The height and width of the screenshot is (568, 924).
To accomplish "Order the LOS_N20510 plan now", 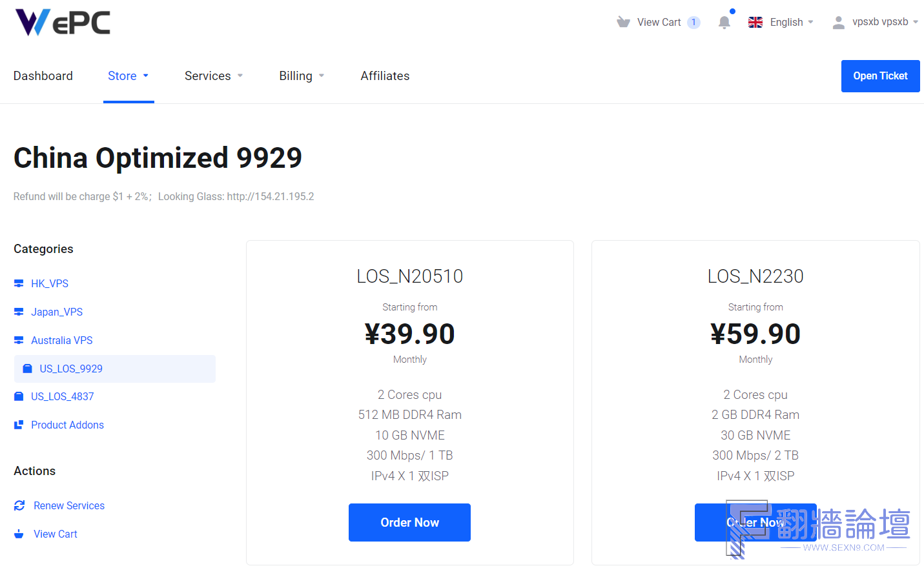I will 409,522.
